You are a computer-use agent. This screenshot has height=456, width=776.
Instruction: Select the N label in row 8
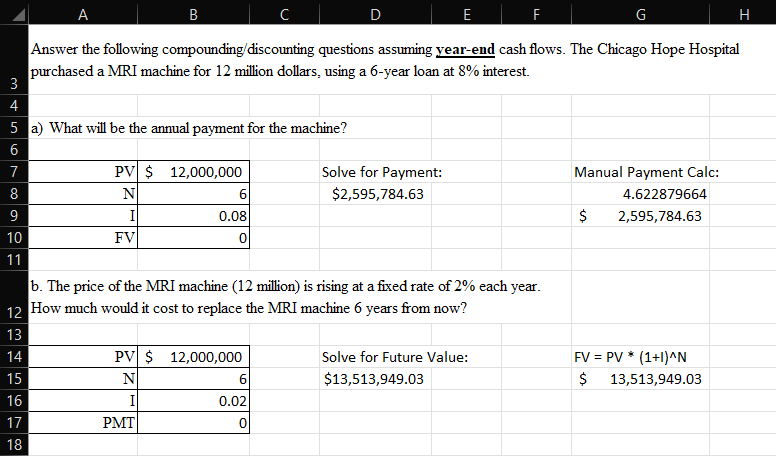[83, 194]
